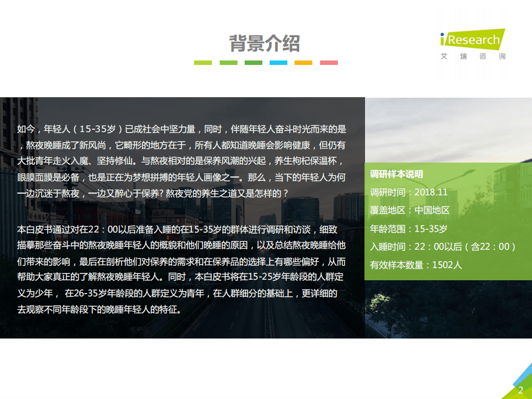The image size is (532, 399).
Task: Click the second green color bar swatch
Action: 229,63
